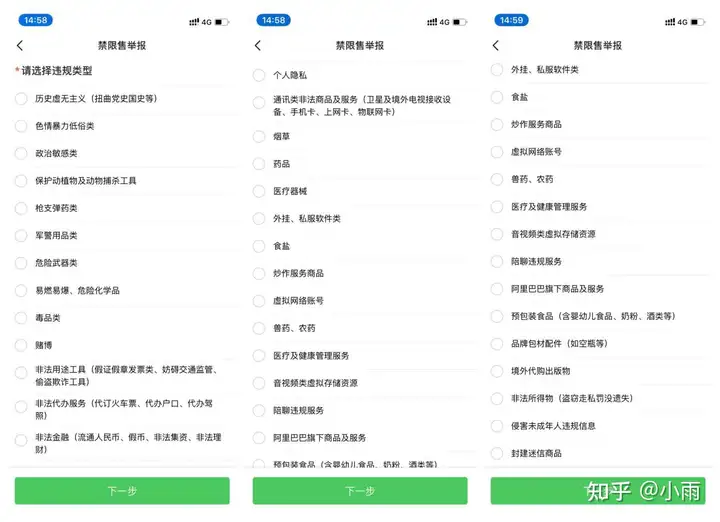Pick 药品 violation type
The width and height of the screenshot is (720, 522).
(259, 164)
